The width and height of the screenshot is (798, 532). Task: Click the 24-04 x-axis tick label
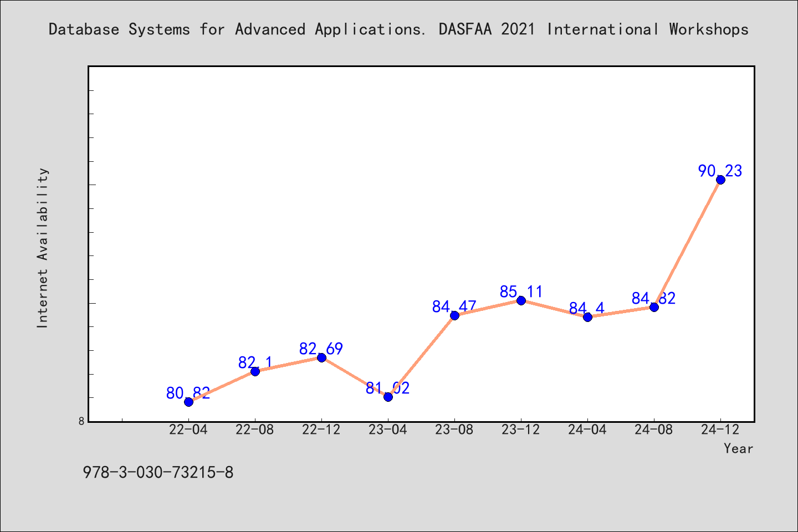(x=587, y=430)
